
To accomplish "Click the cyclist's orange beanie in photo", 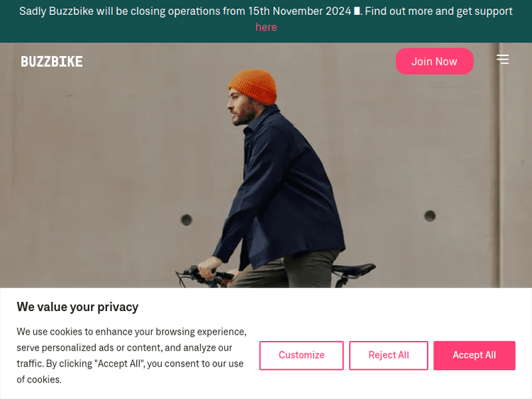I will [x=252, y=85].
